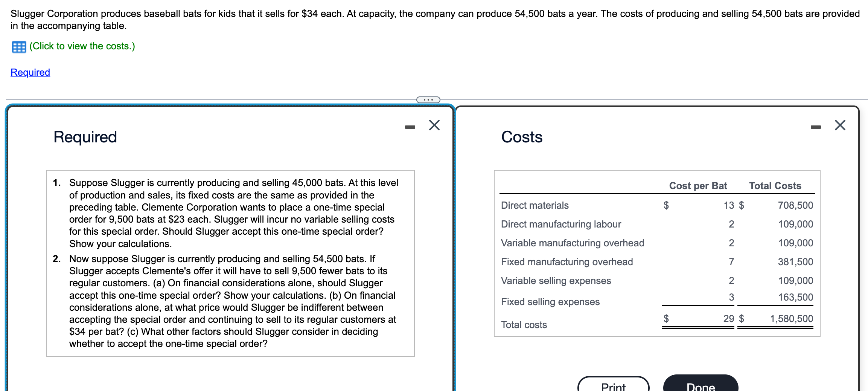Click the 381,500 total cost value
This screenshot has width=868, height=391.
795,262
